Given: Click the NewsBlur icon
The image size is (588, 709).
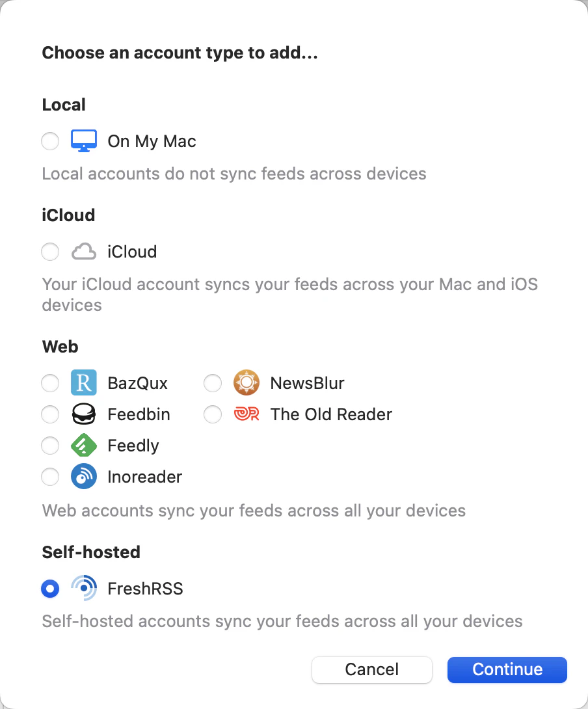Looking at the screenshot, I should [x=246, y=383].
